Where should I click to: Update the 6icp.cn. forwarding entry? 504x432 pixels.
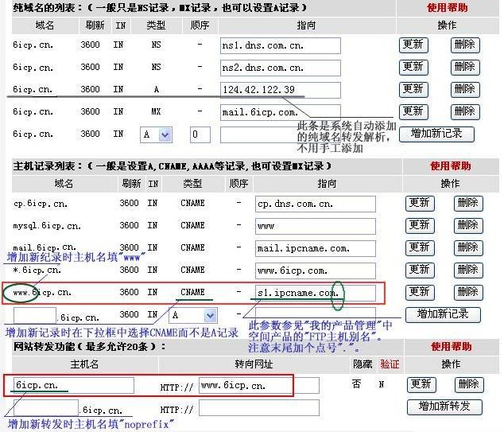421,384
